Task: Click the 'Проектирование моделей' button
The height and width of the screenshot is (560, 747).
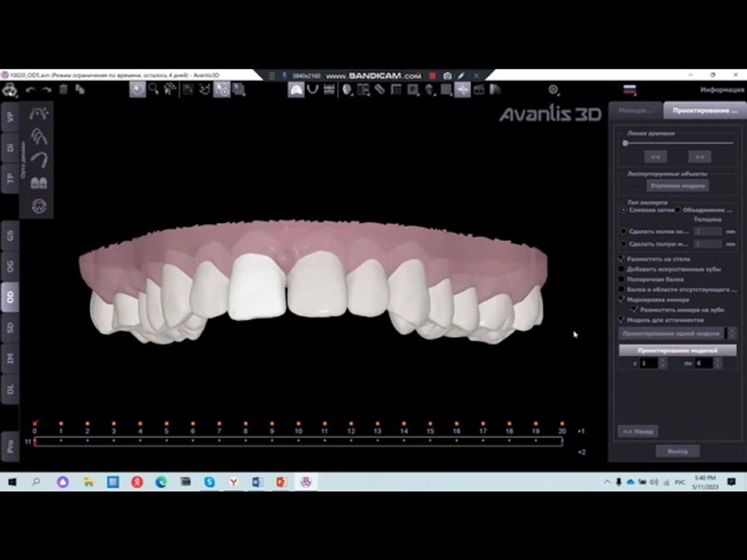Action: [x=677, y=351]
